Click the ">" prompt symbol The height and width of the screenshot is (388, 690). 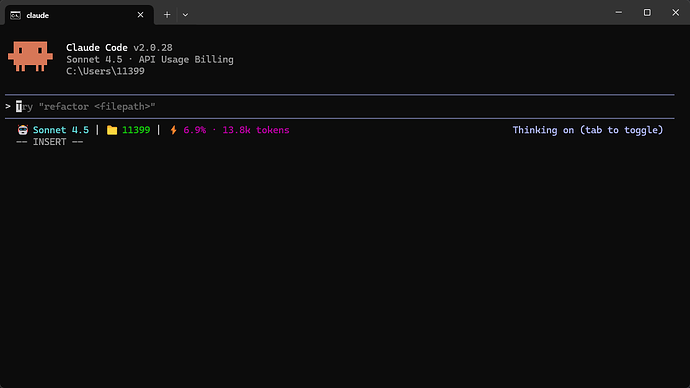[8, 106]
